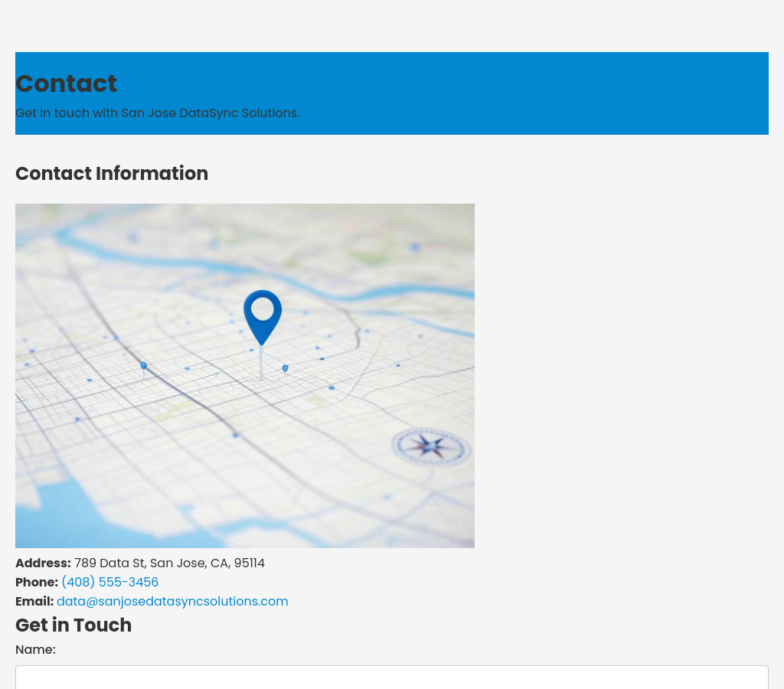Click the compass rose on the map

click(x=431, y=447)
